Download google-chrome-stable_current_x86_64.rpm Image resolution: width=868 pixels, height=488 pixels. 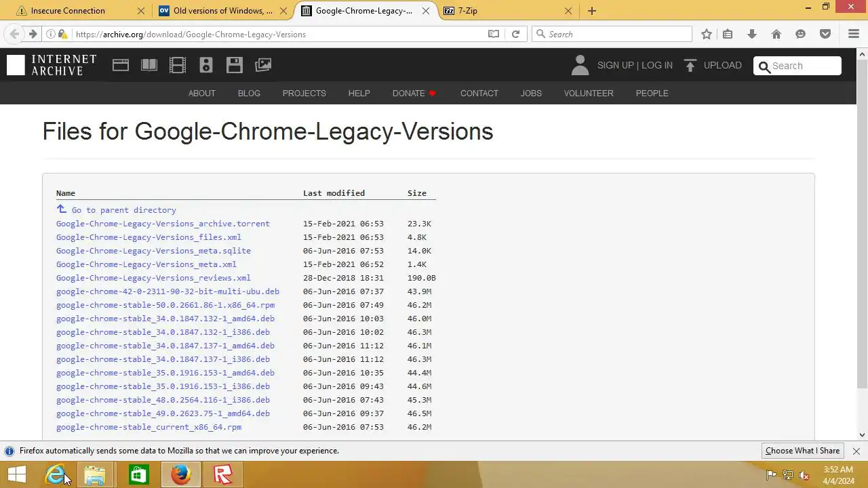pos(149,427)
